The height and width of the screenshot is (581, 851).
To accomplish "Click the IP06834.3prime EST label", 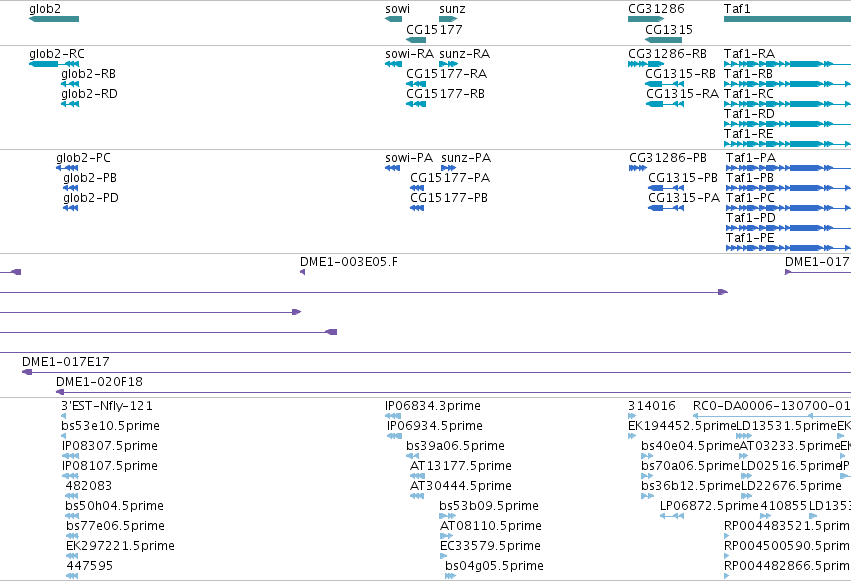I will click(x=433, y=406).
